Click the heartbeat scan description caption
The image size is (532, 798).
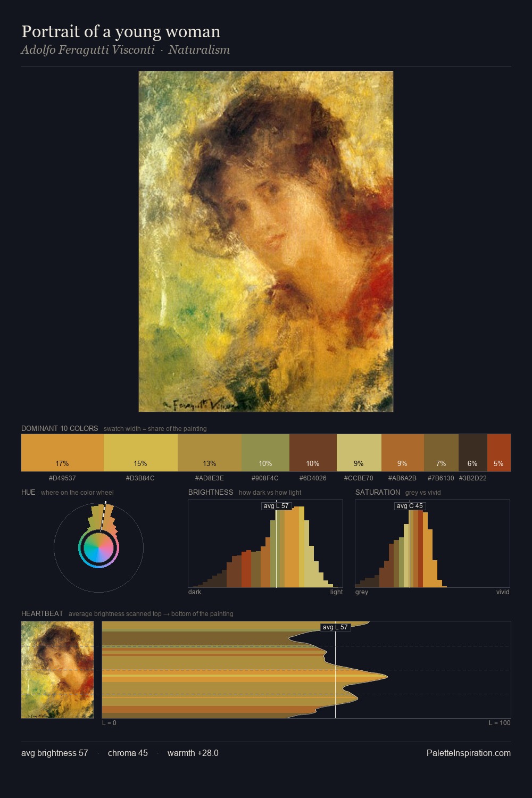pyautogui.click(x=151, y=614)
